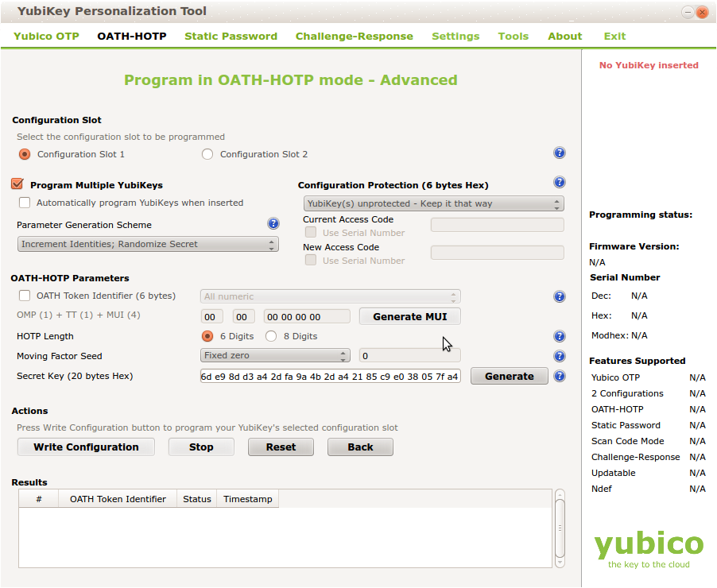717x588 pixels.
Task: Switch to Static Password tab
Action: pyautogui.click(x=231, y=36)
